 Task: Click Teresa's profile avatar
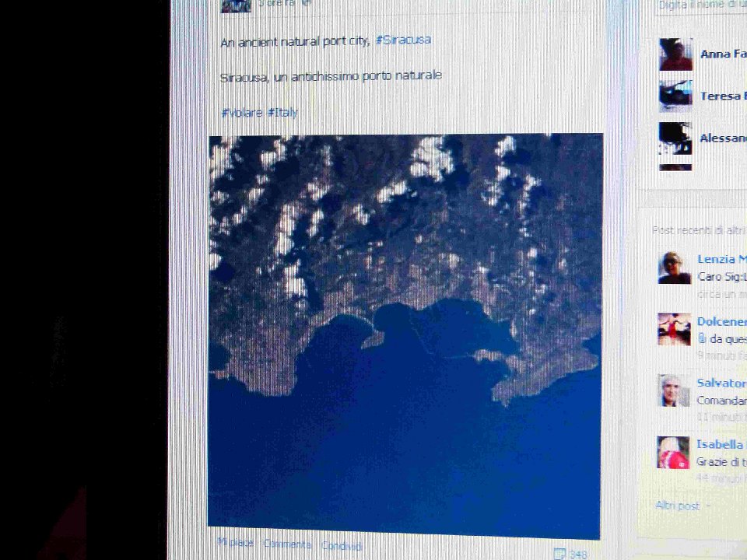(675, 96)
